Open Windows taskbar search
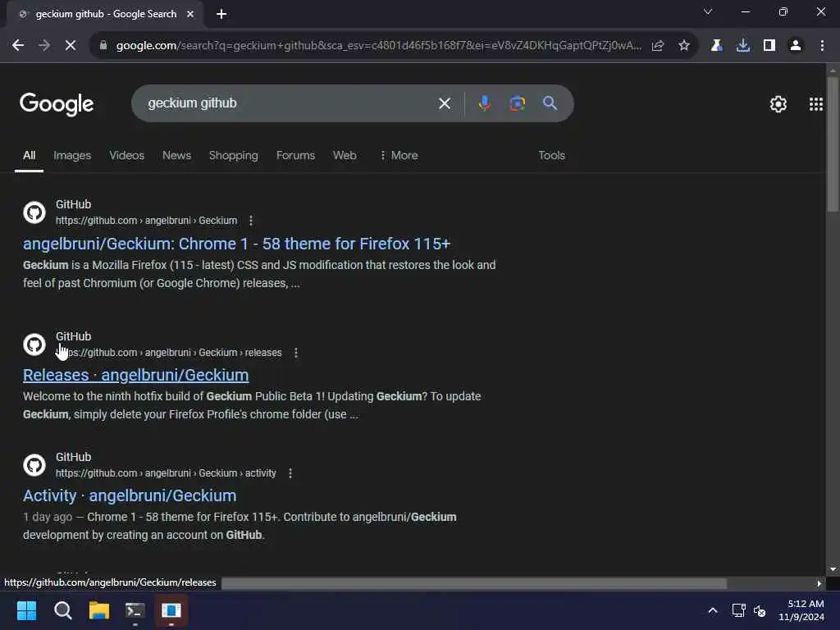This screenshot has width=840, height=630. [62, 610]
